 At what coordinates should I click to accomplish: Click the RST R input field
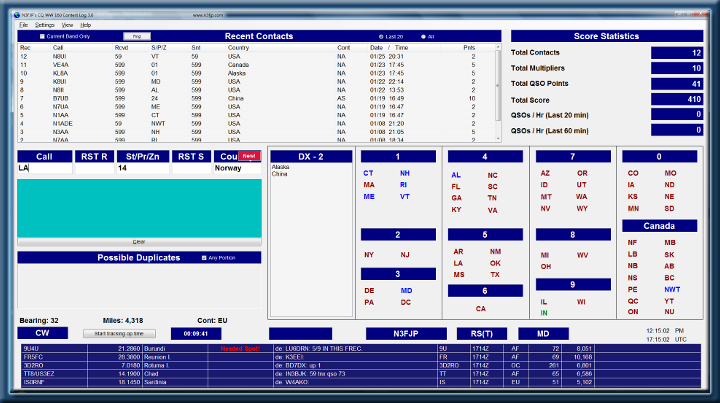click(93, 169)
